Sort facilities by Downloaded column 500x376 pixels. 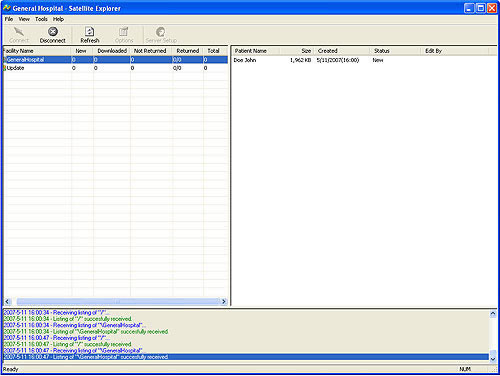[112, 51]
